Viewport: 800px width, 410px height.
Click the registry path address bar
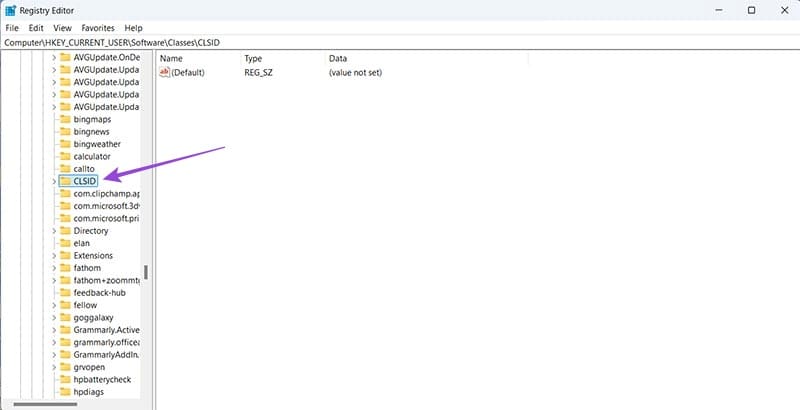tap(400, 43)
